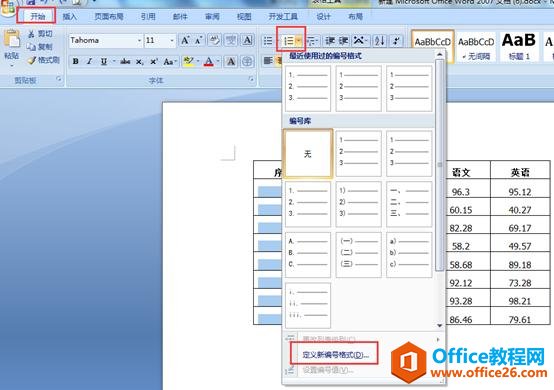
Task: Switch to the 开发工具 (Developer) tab
Action: click(x=283, y=16)
